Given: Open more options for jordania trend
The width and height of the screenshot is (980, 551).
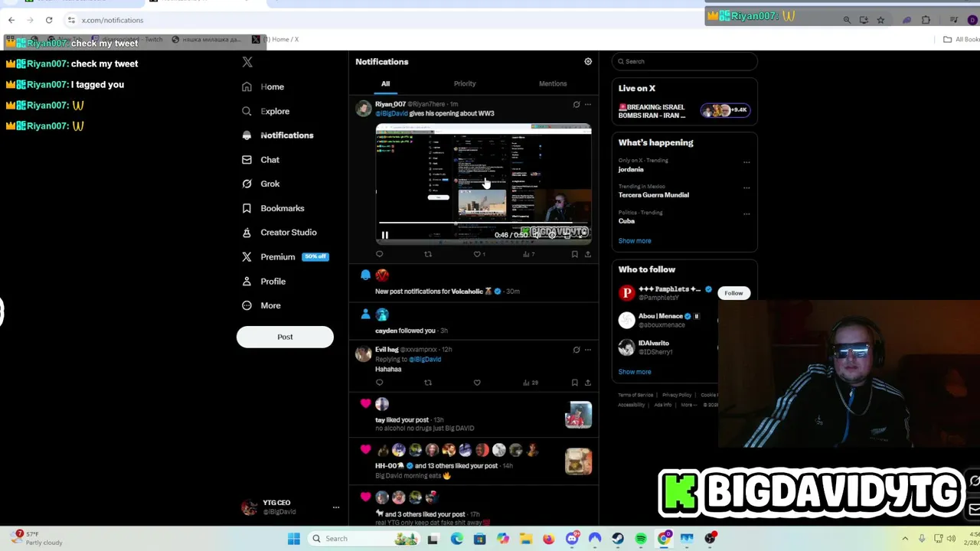Looking at the screenshot, I should coord(746,162).
